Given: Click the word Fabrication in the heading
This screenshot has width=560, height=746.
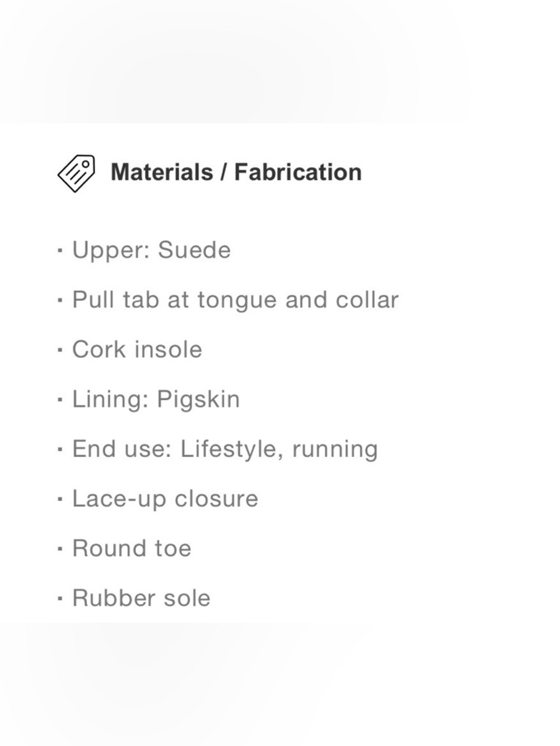Looking at the screenshot, I should 298,172.
